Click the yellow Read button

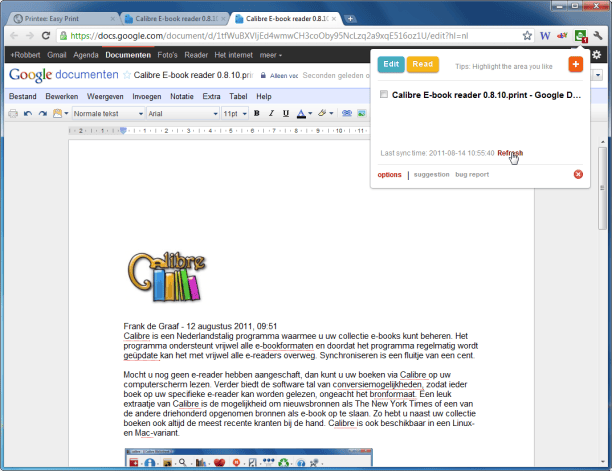pyautogui.click(x=423, y=64)
